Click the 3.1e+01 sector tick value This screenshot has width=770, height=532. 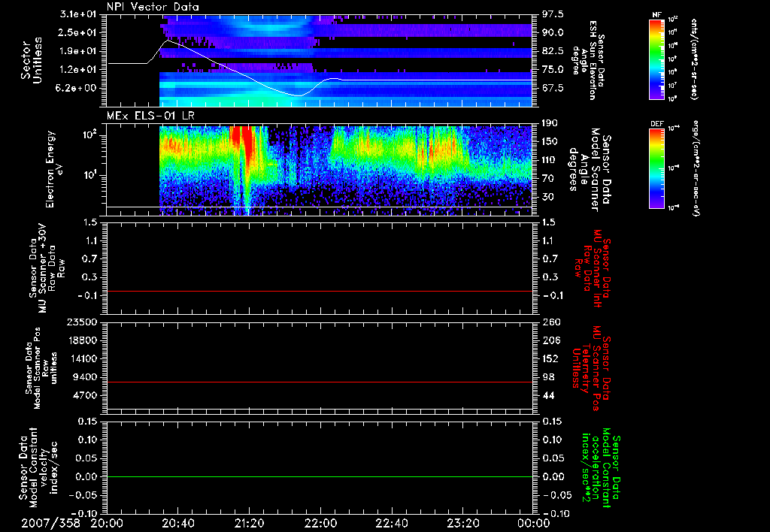point(78,14)
